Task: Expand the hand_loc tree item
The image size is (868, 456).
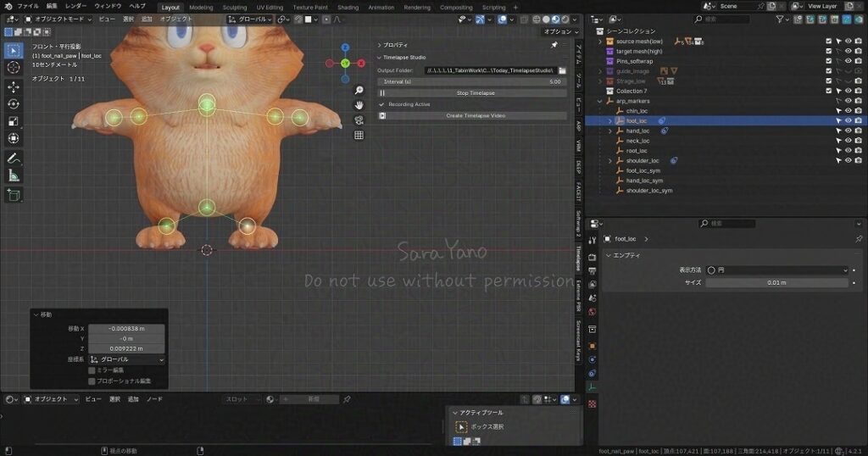Action: (609, 131)
